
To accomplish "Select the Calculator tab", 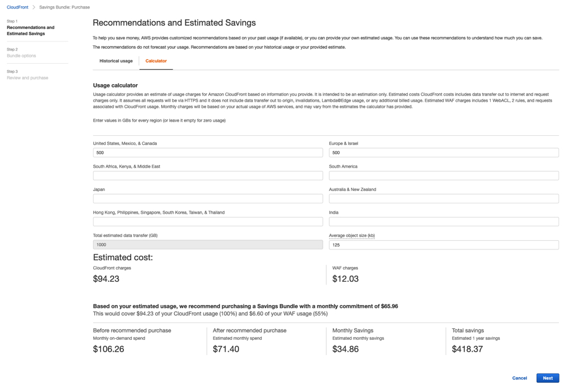I will 156,61.
